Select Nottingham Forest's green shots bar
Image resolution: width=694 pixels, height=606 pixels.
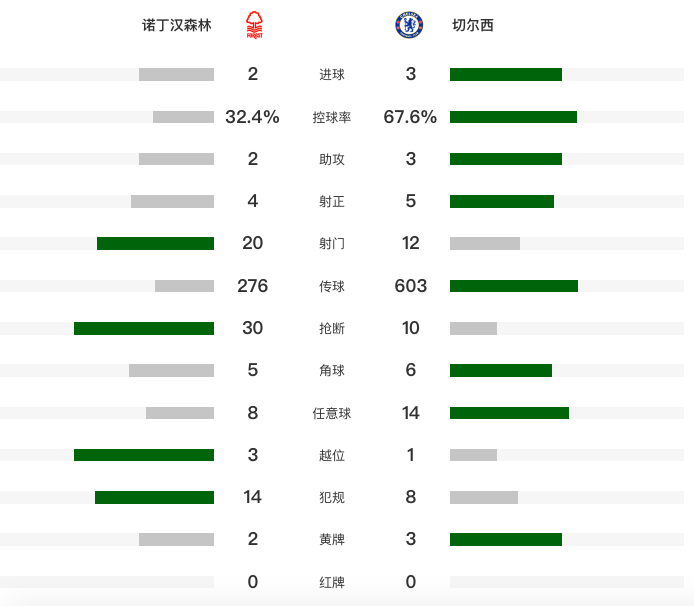click(x=155, y=243)
